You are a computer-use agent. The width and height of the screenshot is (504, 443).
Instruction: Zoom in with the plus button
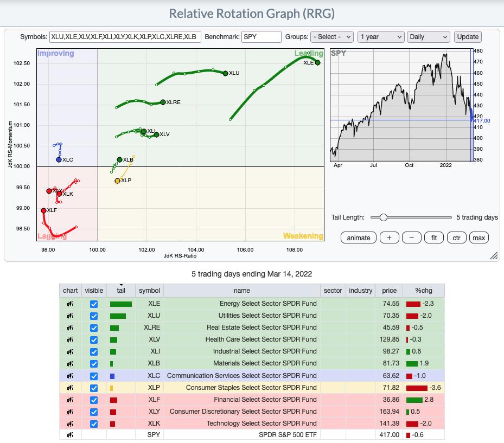[389, 237]
